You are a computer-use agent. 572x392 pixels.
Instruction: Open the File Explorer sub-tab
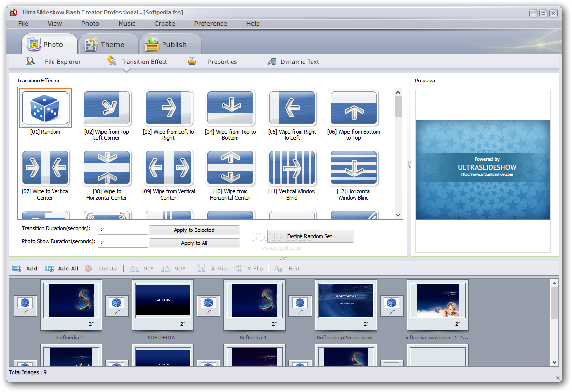(x=54, y=62)
